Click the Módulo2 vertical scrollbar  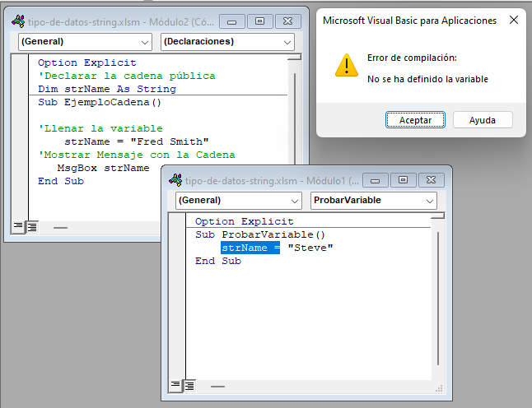coord(295,118)
